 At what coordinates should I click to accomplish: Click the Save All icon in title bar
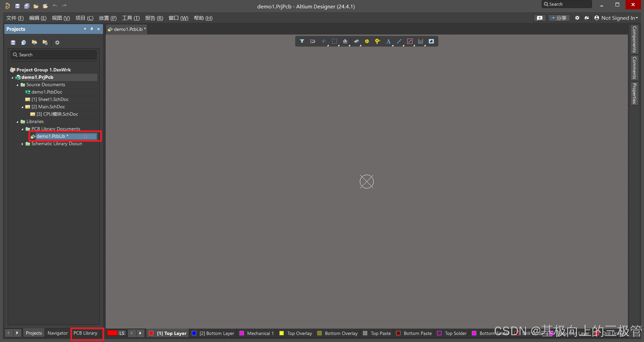tap(27, 6)
